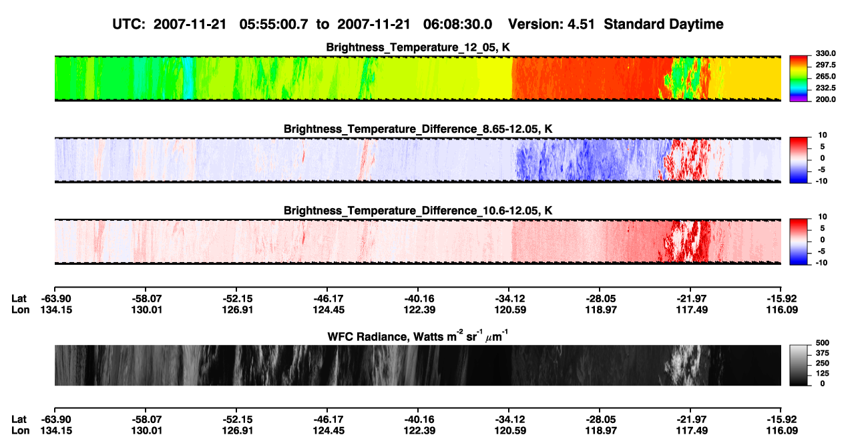Click the '-10' tick on 8.65-12.05 colorbar

coord(821,181)
